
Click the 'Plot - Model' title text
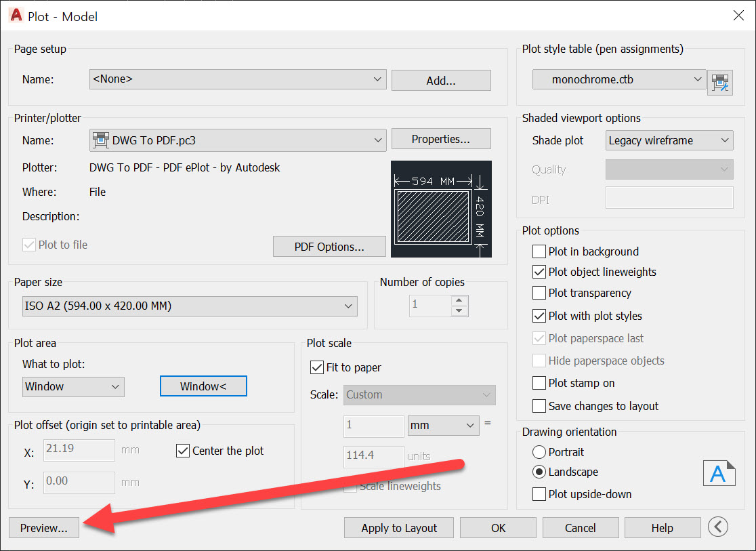pos(63,16)
